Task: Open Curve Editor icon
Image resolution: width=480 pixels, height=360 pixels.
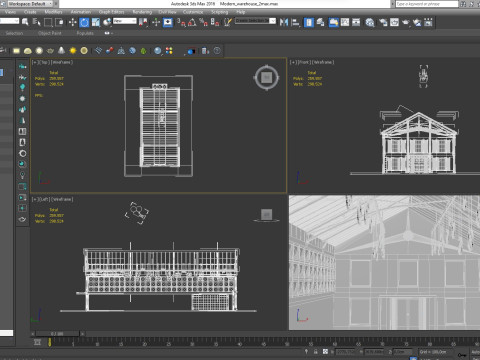Action: (x=345, y=22)
